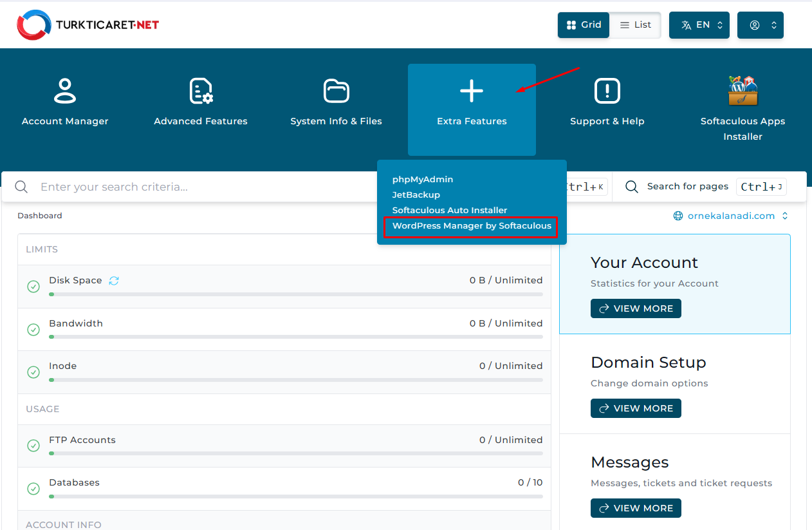The width and height of the screenshot is (812, 530).
Task: Choose Softaculous Auto Installer menu item
Action: [x=450, y=210]
